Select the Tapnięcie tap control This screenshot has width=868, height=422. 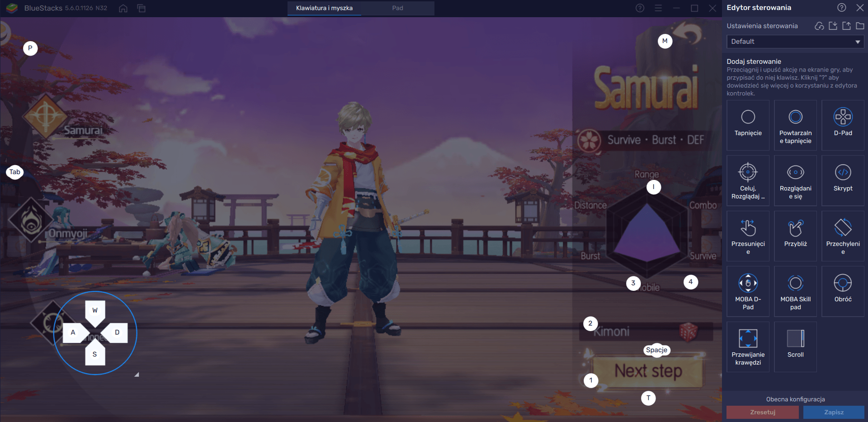748,125
